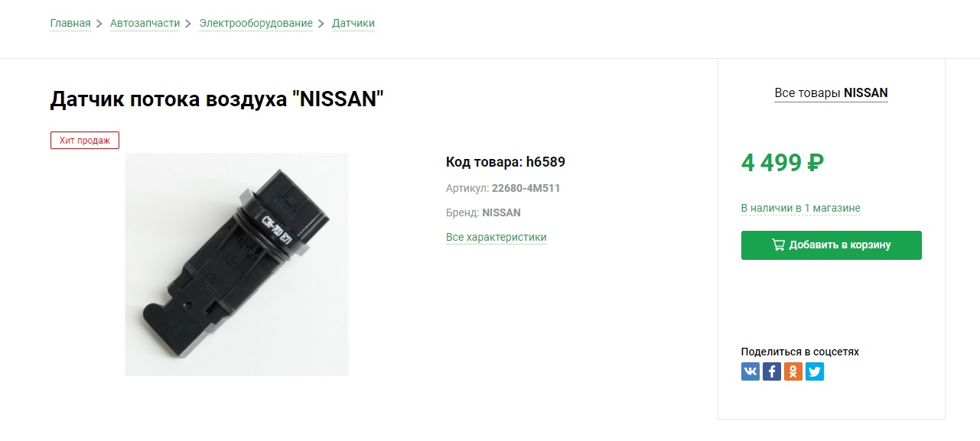The height and width of the screenshot is (441, 980).
Task: Click the NISSAN brand label
Action: (x=501, y=212)
